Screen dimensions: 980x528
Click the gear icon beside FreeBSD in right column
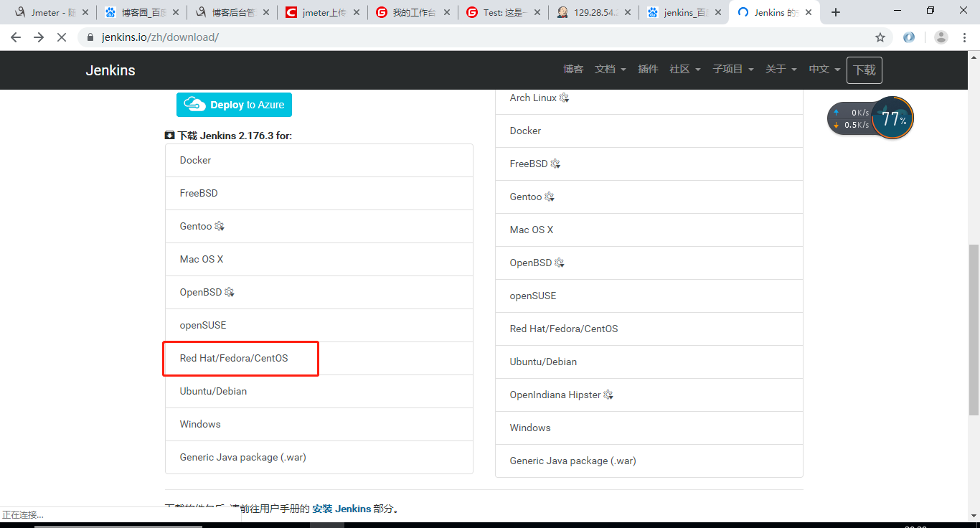(x=555, y=164)
